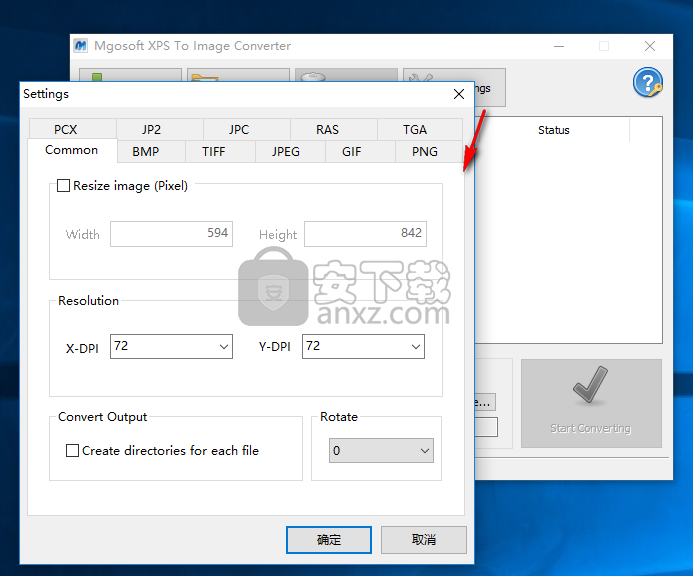
Task: Switch to the TGA tab
Action: [420, 130]
